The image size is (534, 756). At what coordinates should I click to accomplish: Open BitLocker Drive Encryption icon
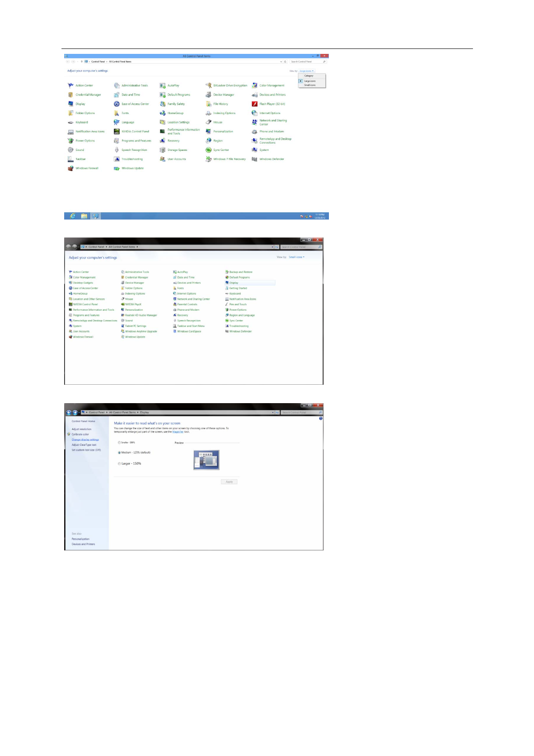point(209,85)
